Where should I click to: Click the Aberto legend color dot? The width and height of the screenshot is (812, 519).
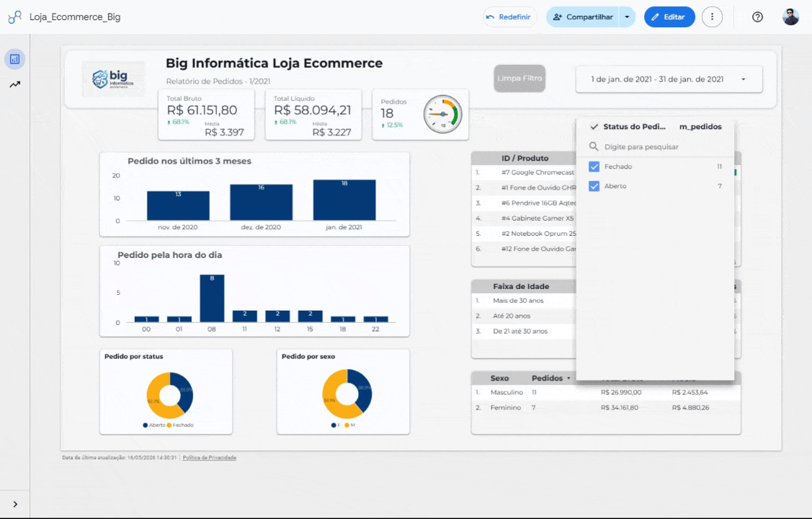[145, 425]
